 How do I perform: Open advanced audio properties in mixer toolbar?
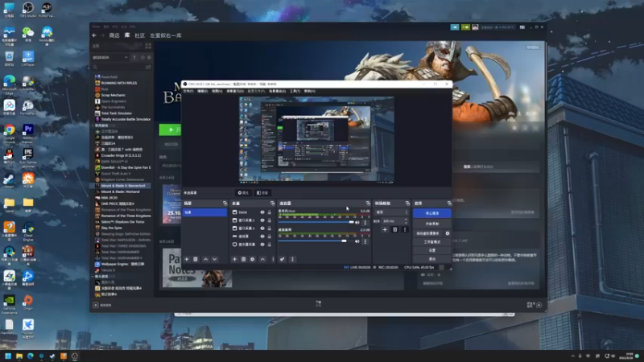(283, 259)
